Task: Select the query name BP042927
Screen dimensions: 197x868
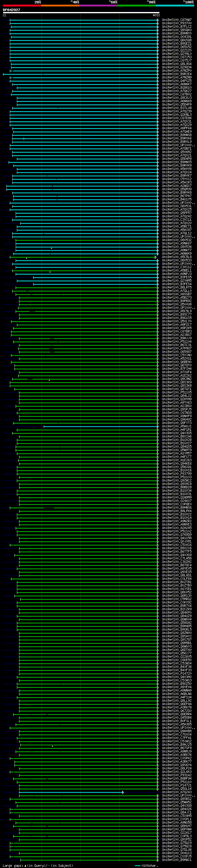Action: tap(11, 10)
